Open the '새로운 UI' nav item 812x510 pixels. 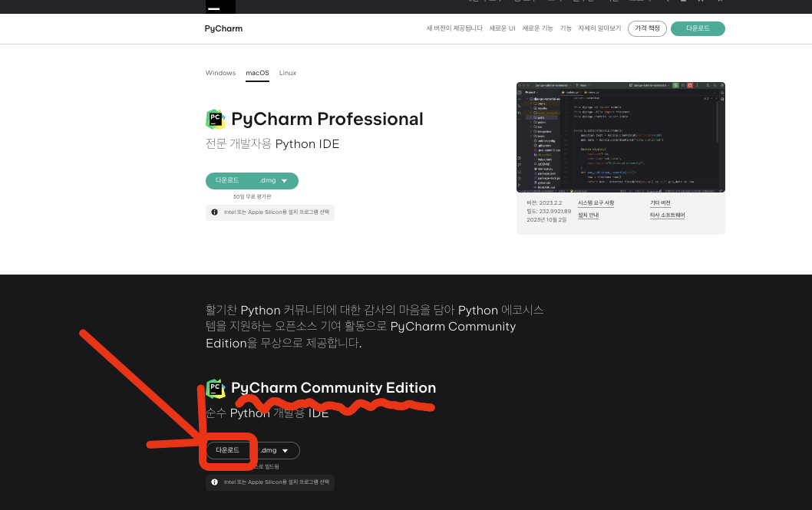503,28
